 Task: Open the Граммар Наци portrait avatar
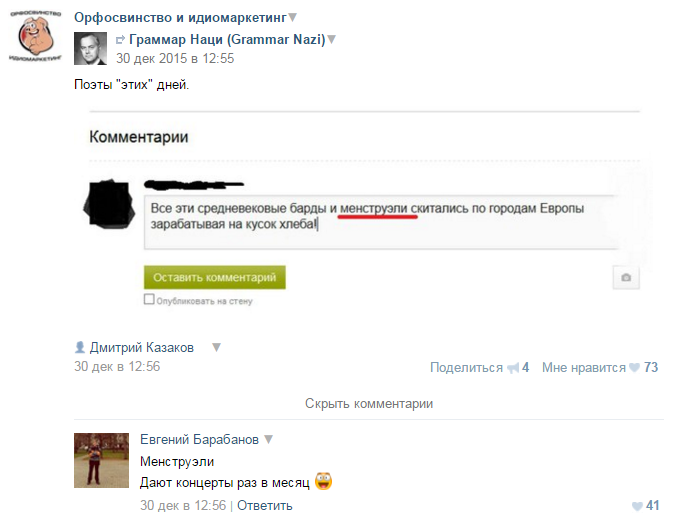click(x=90, y=48)
